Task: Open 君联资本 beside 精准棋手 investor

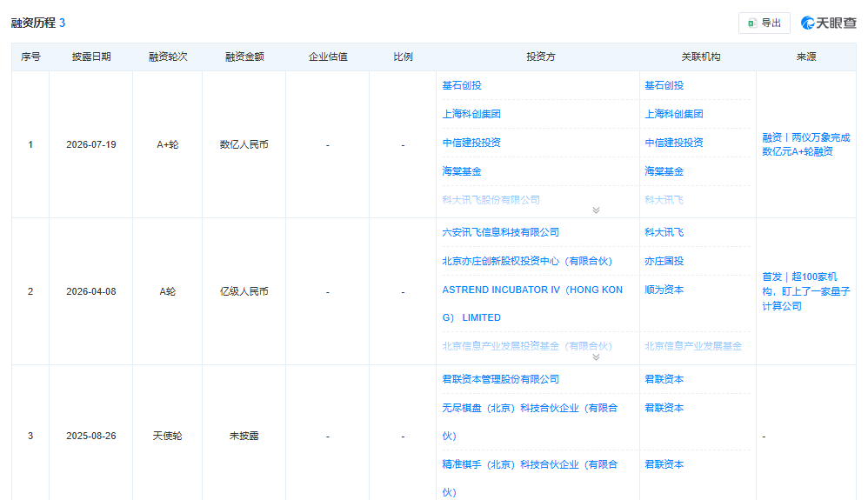Action: (x=664, y=464)
